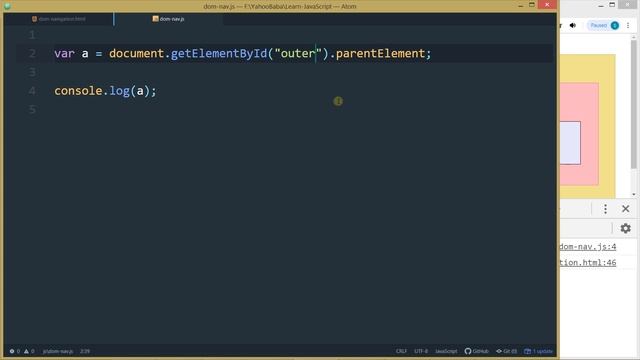The image size is (640, 360).
Task: Switch to the dom-navigation.html tab in Atom
Action: (58, 19)
